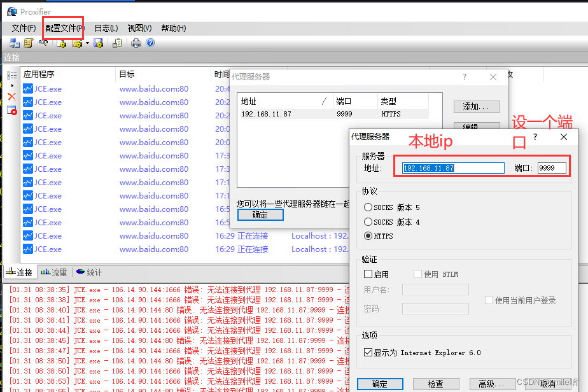Select the SOCKS 版本 5 radio button
This screenshot has height=392, width=588.
pyautogui.click(x=368, y=207)
